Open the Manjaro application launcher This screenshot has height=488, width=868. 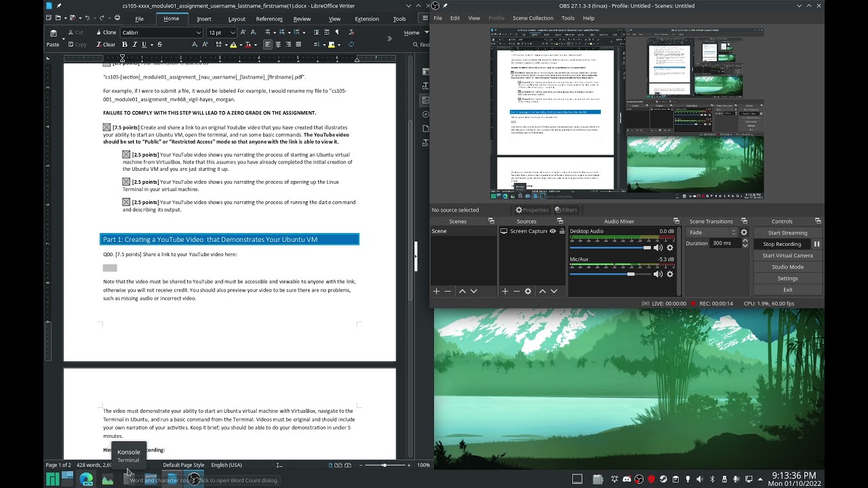pos(52,479)
